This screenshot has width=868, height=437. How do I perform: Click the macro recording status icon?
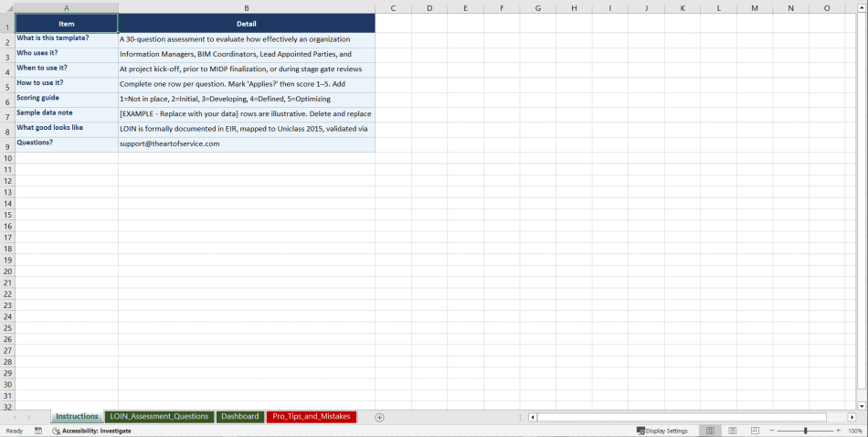pyautogui.click(x=38, y=431)
